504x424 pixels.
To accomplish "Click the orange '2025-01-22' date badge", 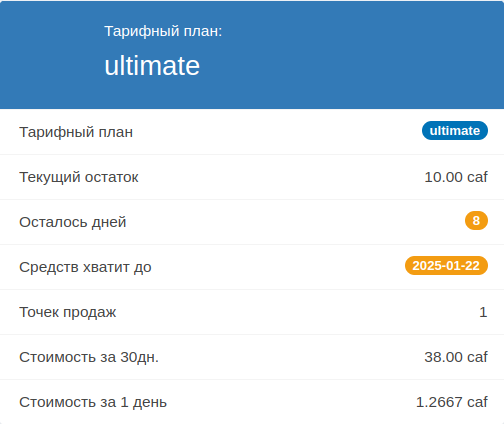I will pyautogui.click(x=446, y=265).
